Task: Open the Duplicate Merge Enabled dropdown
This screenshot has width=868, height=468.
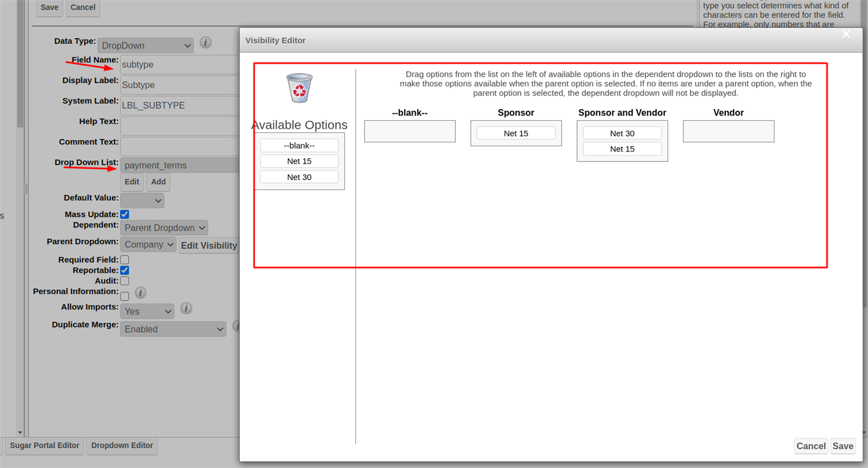Action: pyautogui.click(x=173, y=329)
